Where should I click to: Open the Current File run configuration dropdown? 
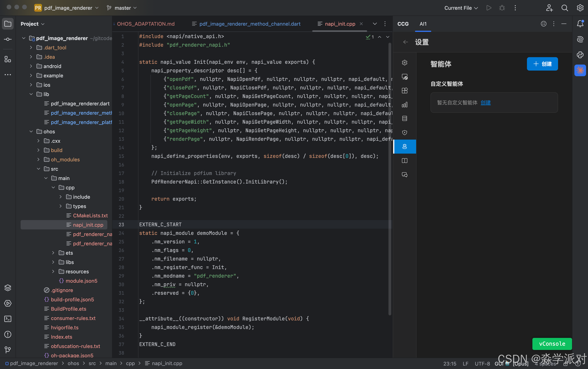click(461, 8)
